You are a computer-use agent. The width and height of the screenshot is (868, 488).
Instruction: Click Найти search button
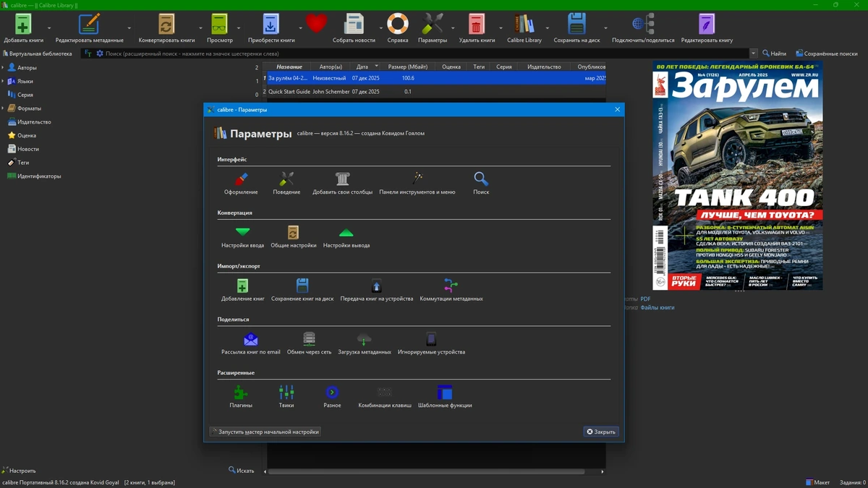(x=773, y=53)
